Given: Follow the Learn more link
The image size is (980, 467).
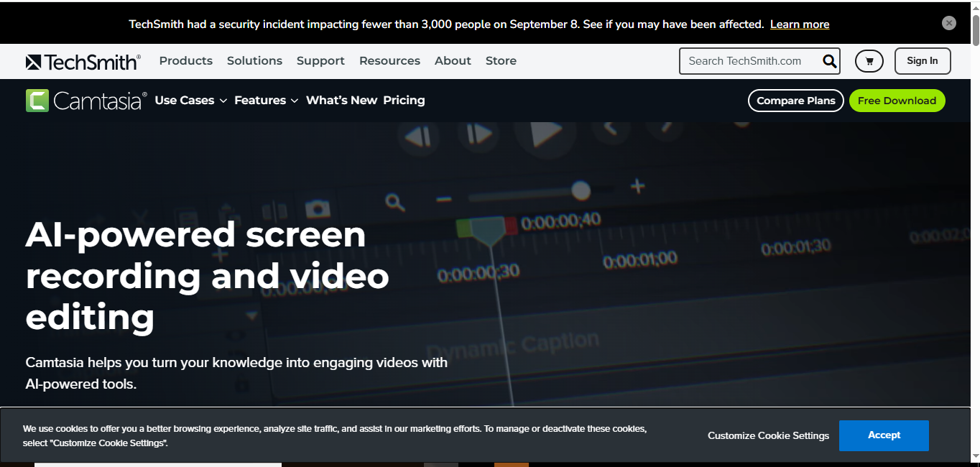Looking at the screenshot, I should (800, 24).
